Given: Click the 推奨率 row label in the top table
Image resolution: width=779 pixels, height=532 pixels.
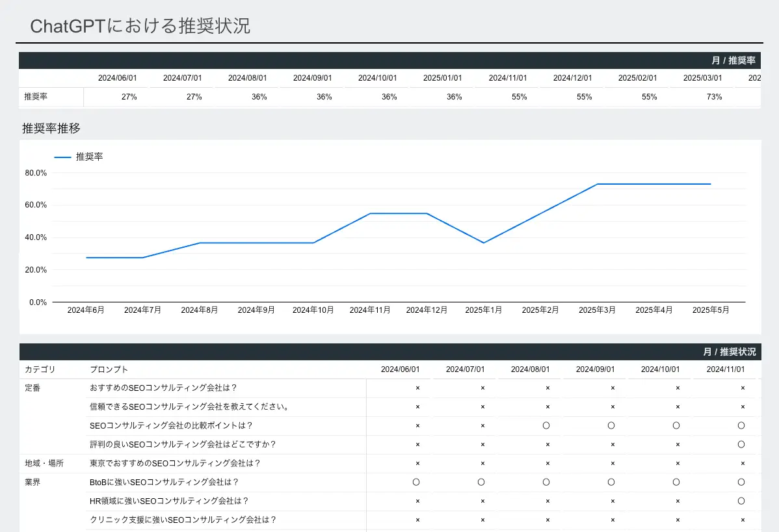Looking at the screenshot, I should (36, 97).
